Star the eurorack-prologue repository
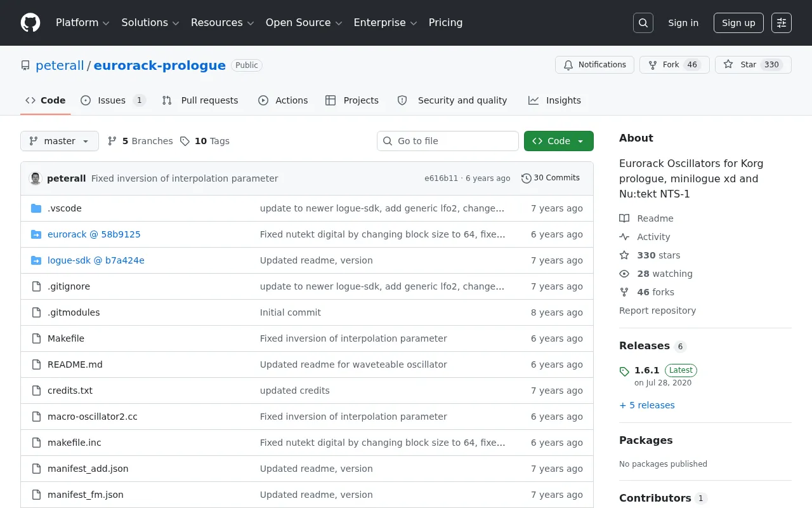812x508 pixels. point(753,65)
